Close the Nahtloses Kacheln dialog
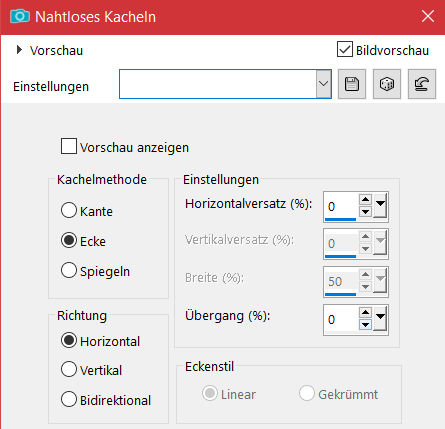The image size is (445, 429). click(x=428, y=16)
